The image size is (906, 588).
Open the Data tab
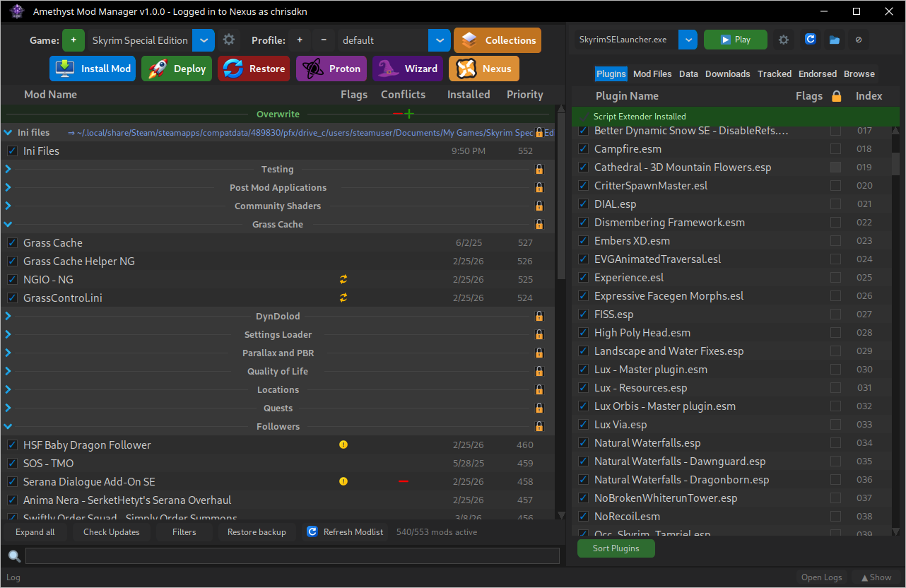pyautogui.click(x=688, y=73)
